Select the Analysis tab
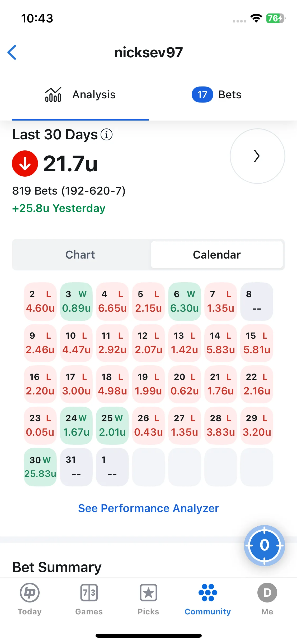297x644 pixels. click(80, 95)
